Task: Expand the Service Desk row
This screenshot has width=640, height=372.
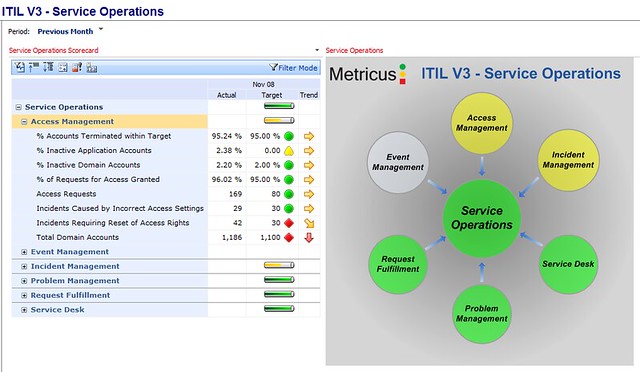Action: 24,310
